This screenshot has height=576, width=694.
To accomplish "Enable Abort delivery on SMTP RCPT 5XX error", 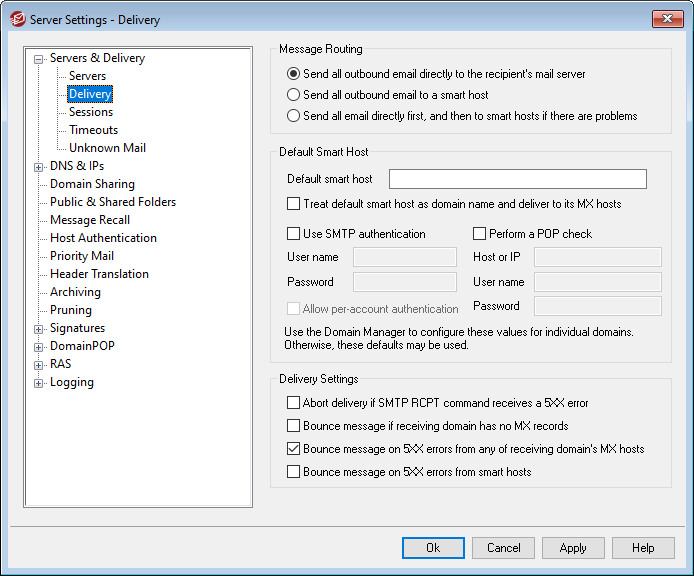I will 293,404.
